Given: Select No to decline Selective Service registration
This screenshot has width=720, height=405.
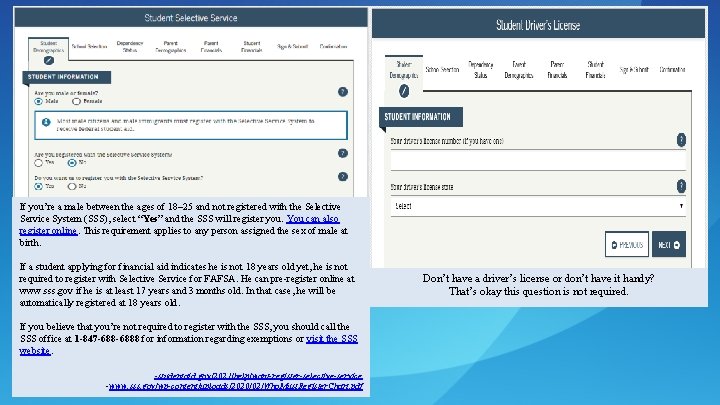Looking at the screenshot, I should tap(72, 186).
